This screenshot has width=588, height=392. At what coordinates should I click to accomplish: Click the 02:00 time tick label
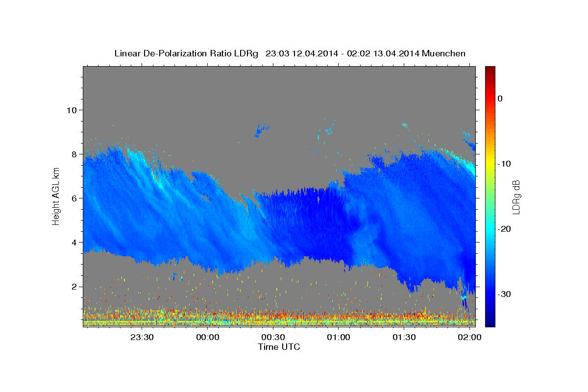pyautogui.click(x=469, y=338)
